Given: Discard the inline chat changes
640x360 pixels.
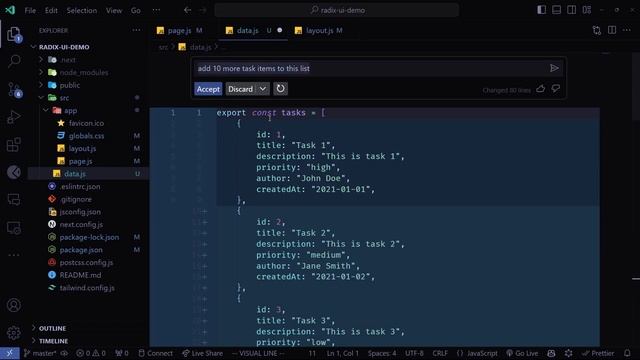Looking at the screenshot, I should [240, 89].
